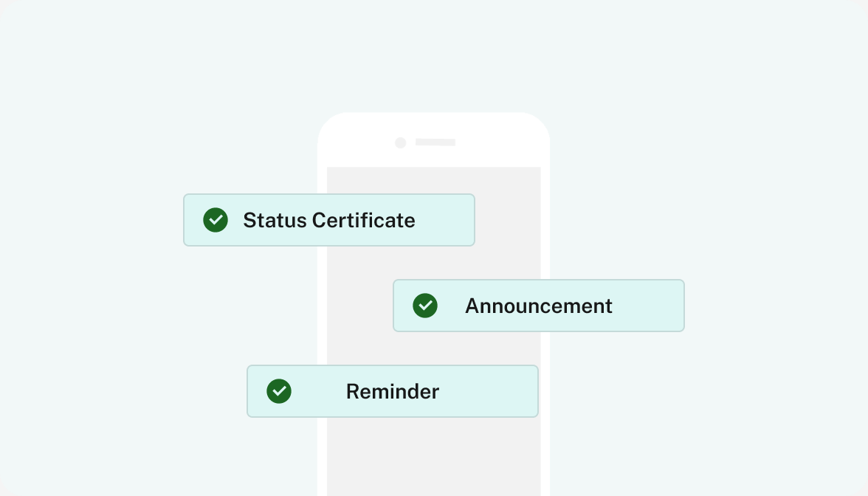Tap gray screen between Status Certificate and Announcement
The image size is (868, 496).
[x=433, y=263]
